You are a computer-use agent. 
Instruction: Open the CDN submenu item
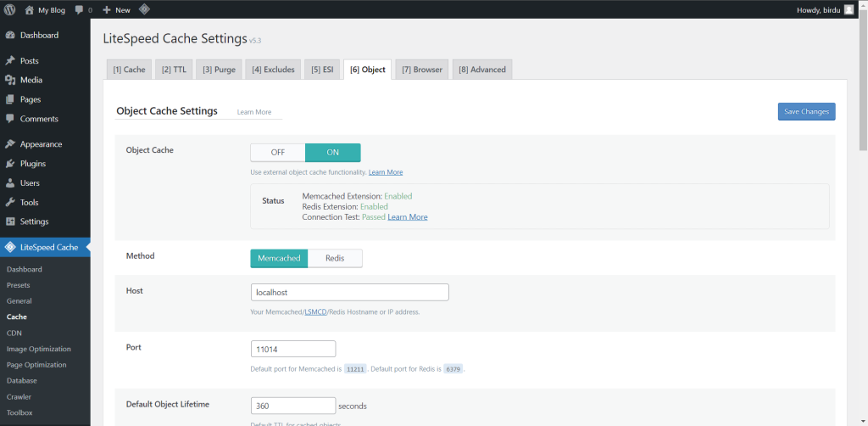pos(14,333)
